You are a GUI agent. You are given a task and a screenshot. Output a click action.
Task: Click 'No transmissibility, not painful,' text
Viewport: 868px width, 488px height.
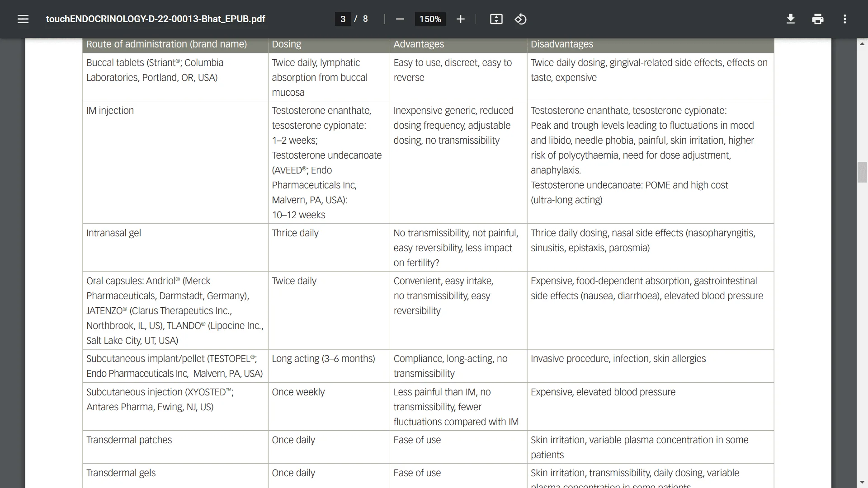click(456, 233)
